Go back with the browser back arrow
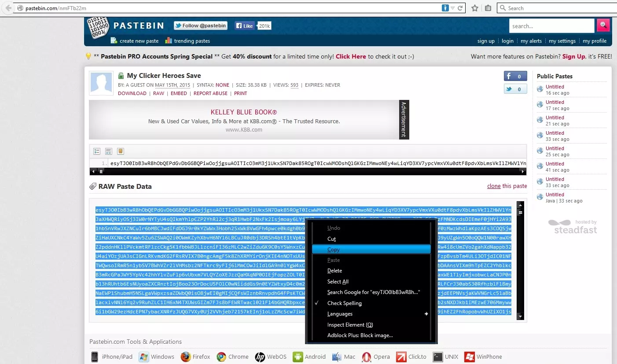The height and width of the screenshot is (364, 617). tap(8, 8)
